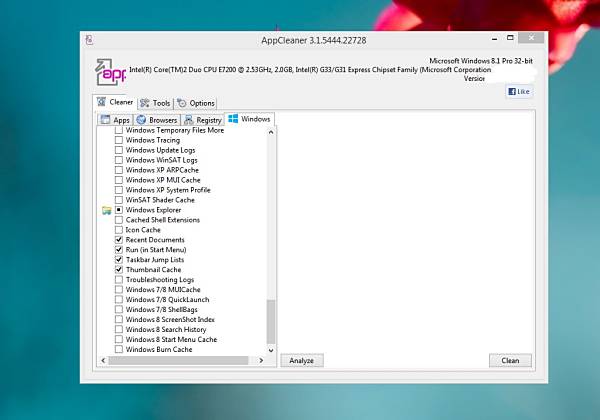600x420 pixels.
Task: Click the vertical scrollbar thumb
Action: click(271, 322)
